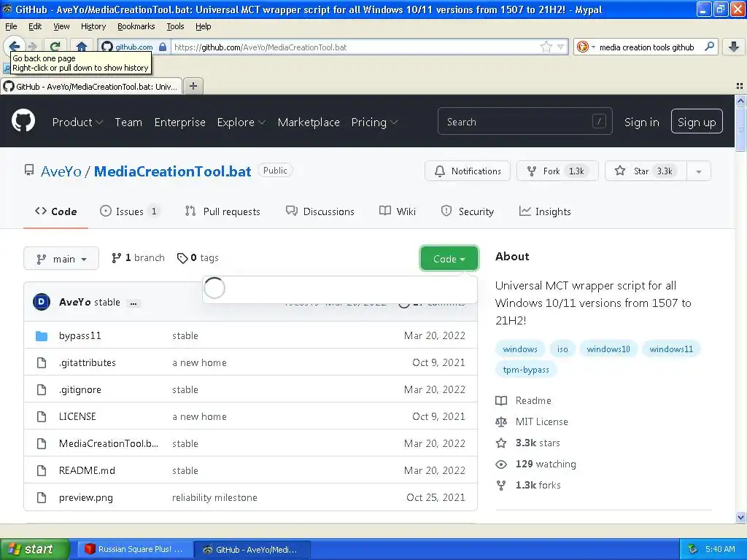Expand the Star lists dropdown arrow

click(698, 171)
